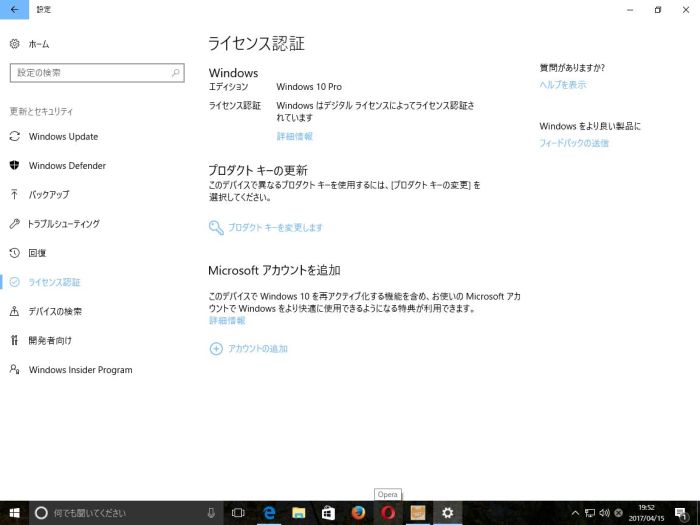700x525 pixels.
Task: Select Windows Update in the sidebar
Action: [63, 137]
